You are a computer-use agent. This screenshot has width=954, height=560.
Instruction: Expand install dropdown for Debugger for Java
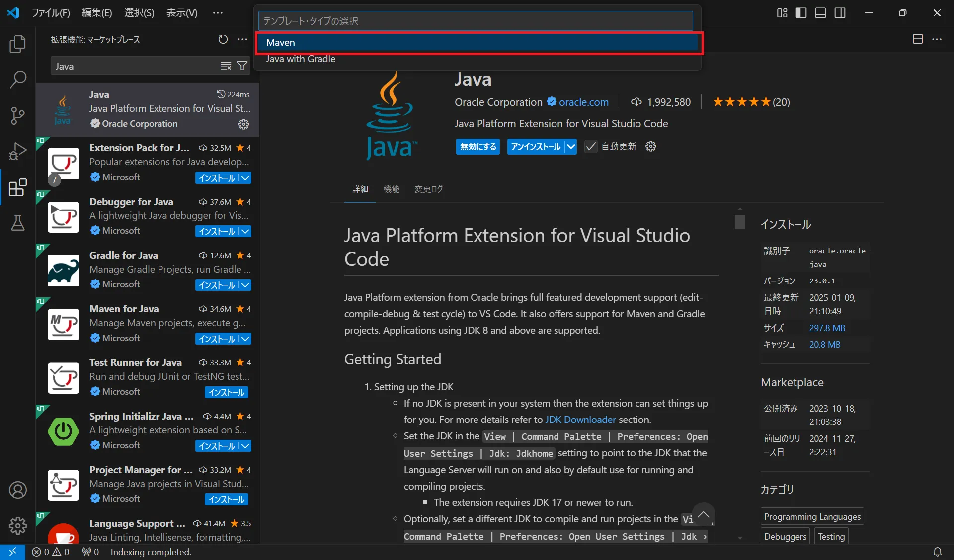tap(245, 231)
